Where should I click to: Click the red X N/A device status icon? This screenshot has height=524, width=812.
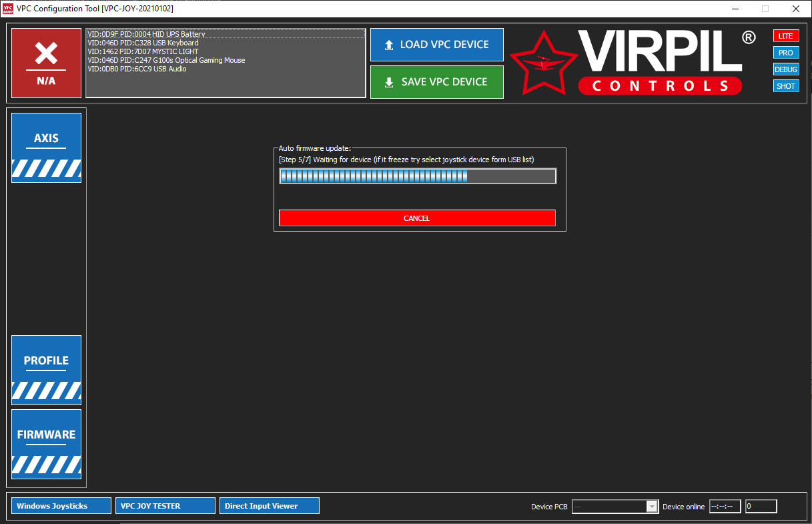[x=46, y=63]
